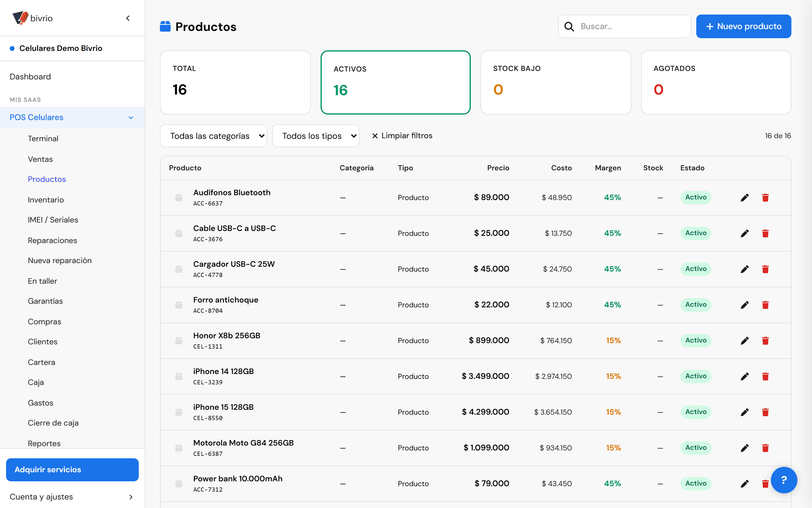Edit the Forro antichoque product
The height and width of the screenshot is (508, 812).
744,305
